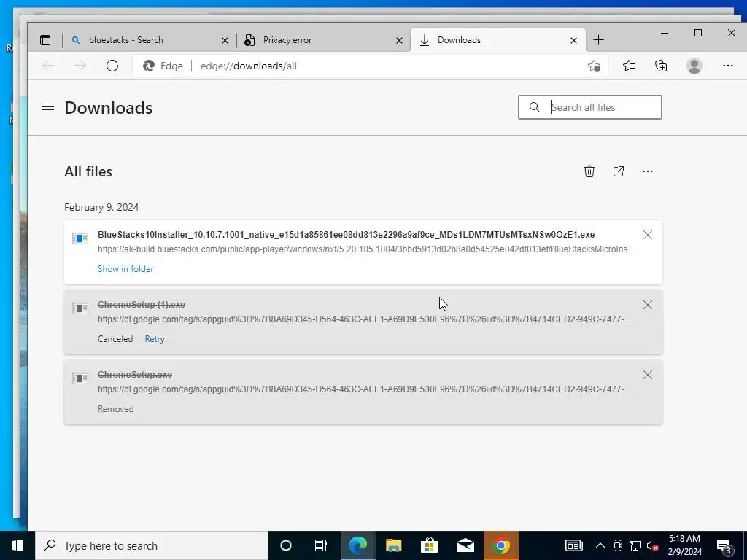Open the Favorites list icon
The height and width of the screenshot is (560, 747).
coord(629,66)
